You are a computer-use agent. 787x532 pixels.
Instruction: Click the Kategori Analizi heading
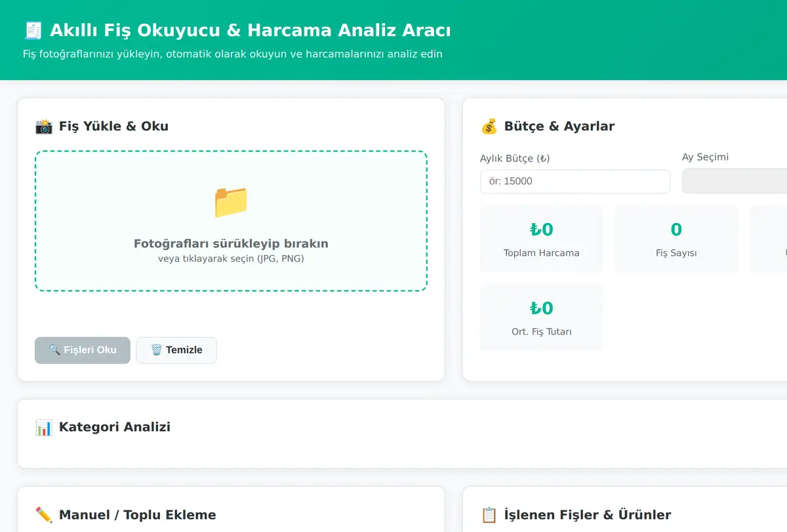[115, 427]
